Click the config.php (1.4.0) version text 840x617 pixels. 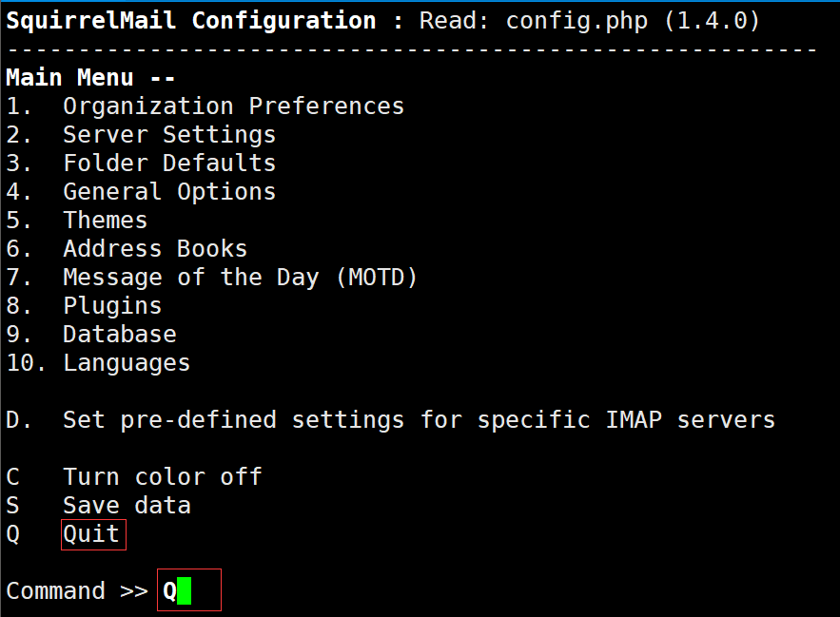(633, 21)
